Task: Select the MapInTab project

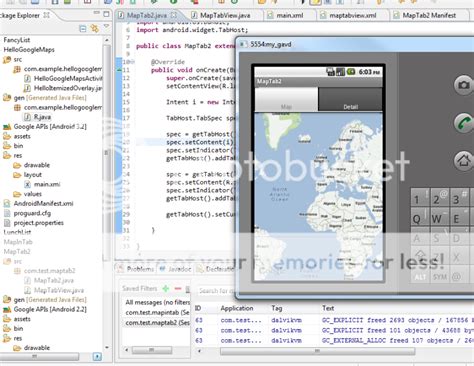Action: (18, 242)
